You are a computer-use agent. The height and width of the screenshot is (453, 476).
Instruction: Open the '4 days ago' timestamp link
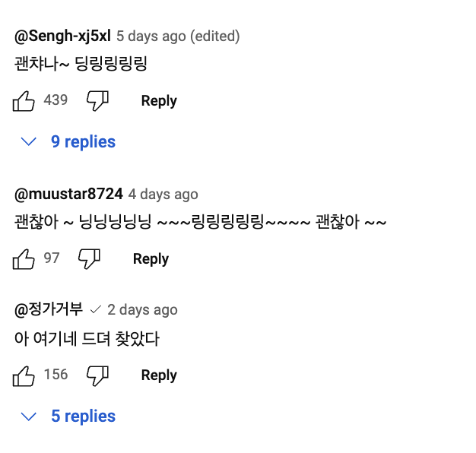click(163, 194)
